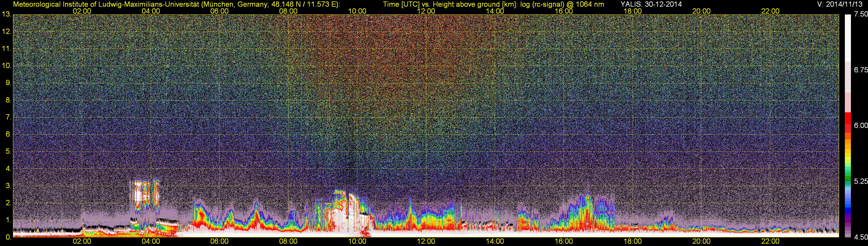Click the 18:00 label on the upper time axis
Viewport: 868px width, 246px height.
[x=633, y=11]
